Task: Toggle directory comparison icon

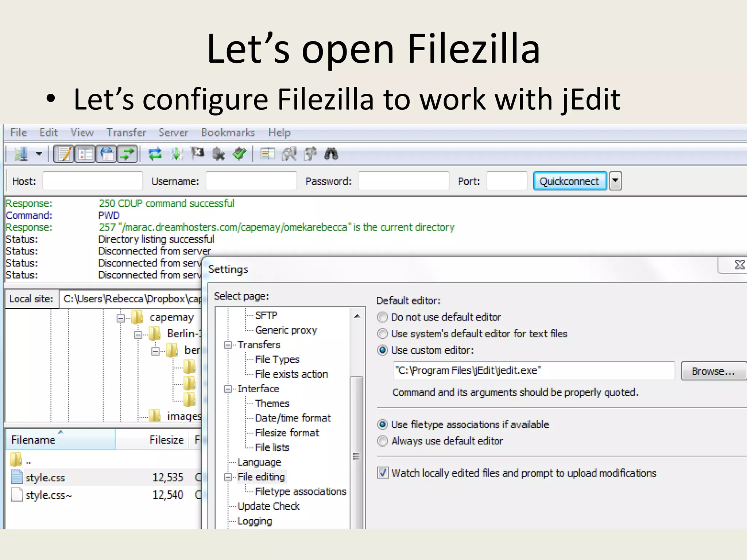Action: pyautogui.click(x=289, y=154)
